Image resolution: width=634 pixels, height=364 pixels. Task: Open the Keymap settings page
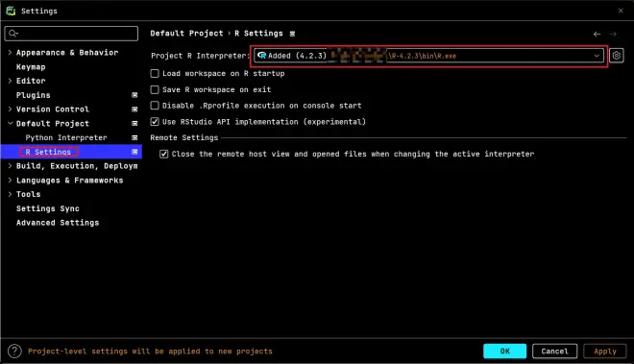[31, 66]
